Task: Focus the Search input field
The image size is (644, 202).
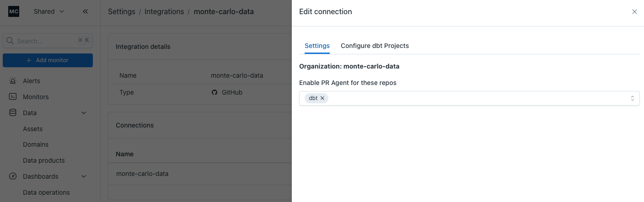Action: [x=46, y=41]
